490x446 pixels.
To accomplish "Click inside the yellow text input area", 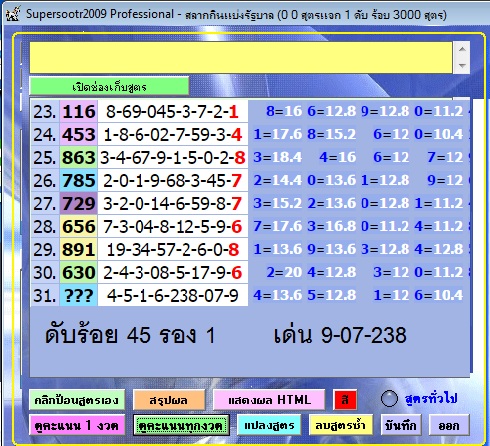I will point(241,57).
